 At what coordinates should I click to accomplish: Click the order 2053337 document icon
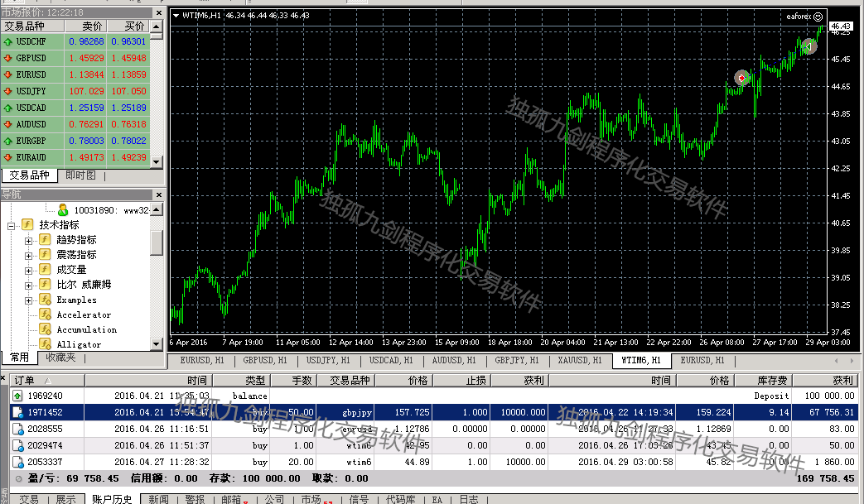tap(18, 462)
